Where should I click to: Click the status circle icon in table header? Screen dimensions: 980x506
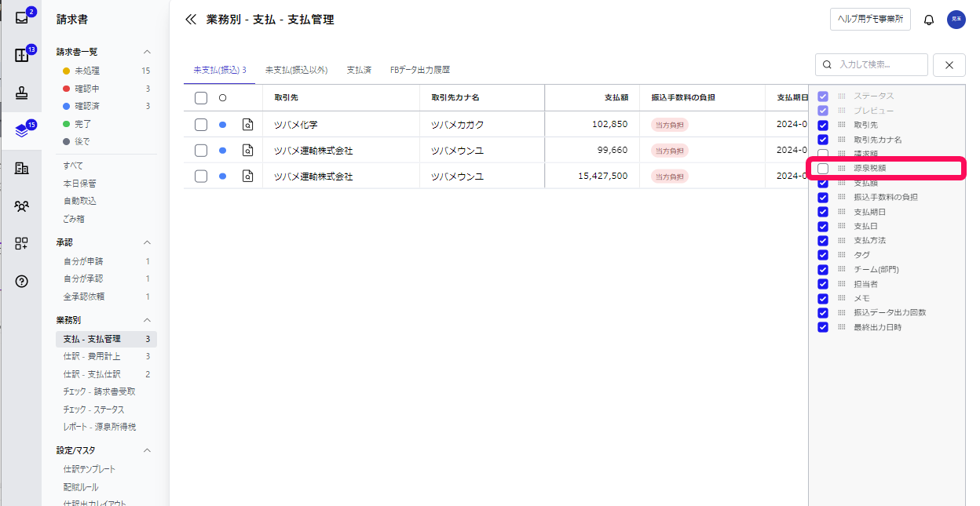tap(222, 98)
